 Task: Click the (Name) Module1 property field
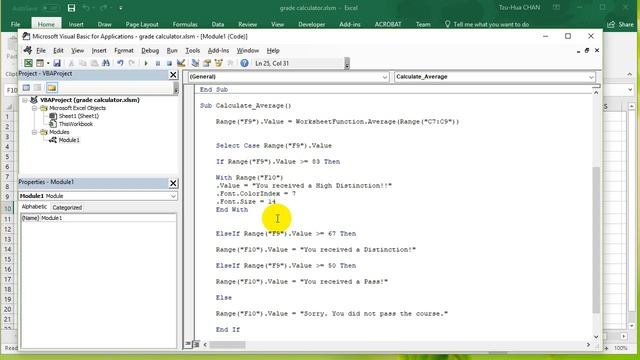[x=98, y=218]
